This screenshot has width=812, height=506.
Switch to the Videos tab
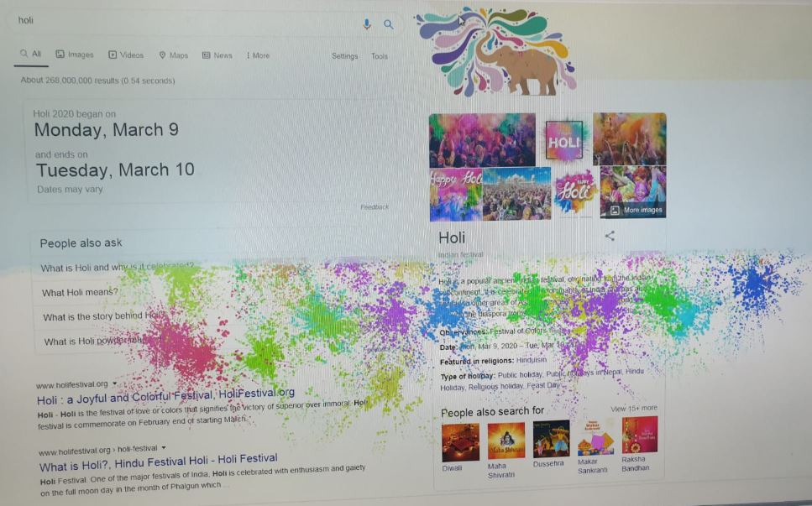click(126, 55)
